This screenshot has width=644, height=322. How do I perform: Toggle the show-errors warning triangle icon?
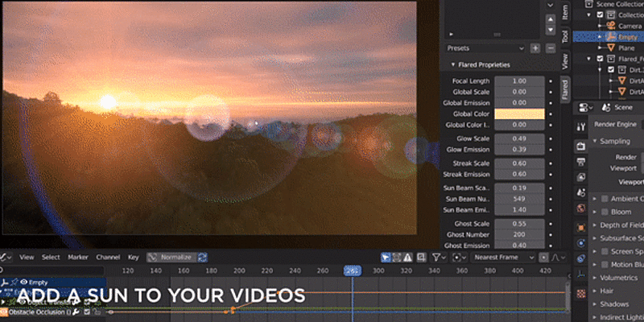(x=407, y=258)
